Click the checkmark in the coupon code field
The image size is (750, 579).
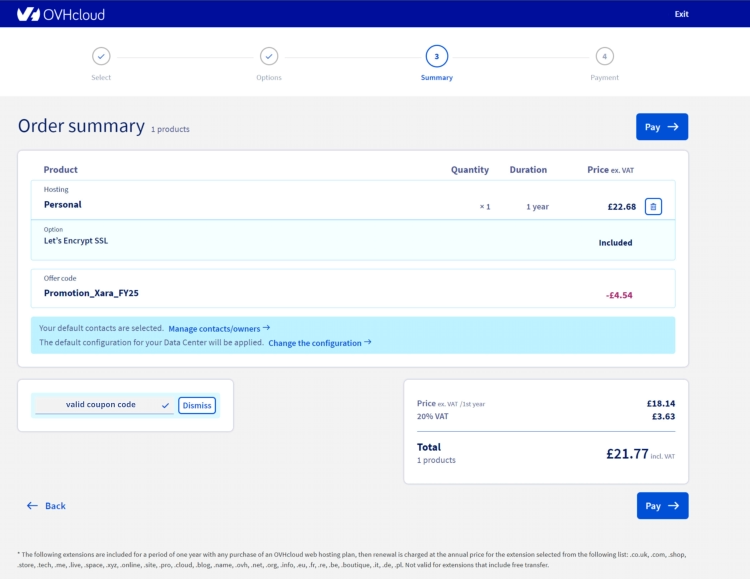165,405
